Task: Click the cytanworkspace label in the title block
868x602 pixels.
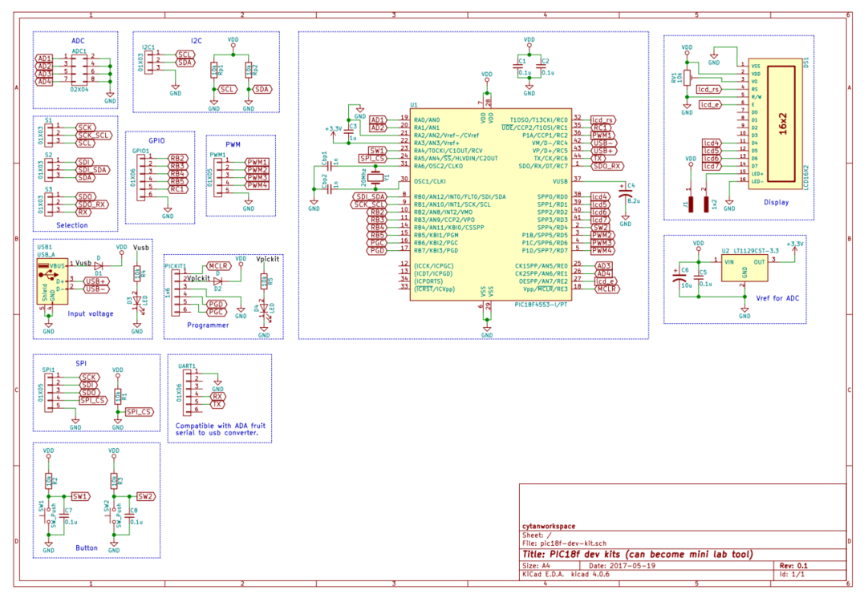Action: (x=550, y=526)
